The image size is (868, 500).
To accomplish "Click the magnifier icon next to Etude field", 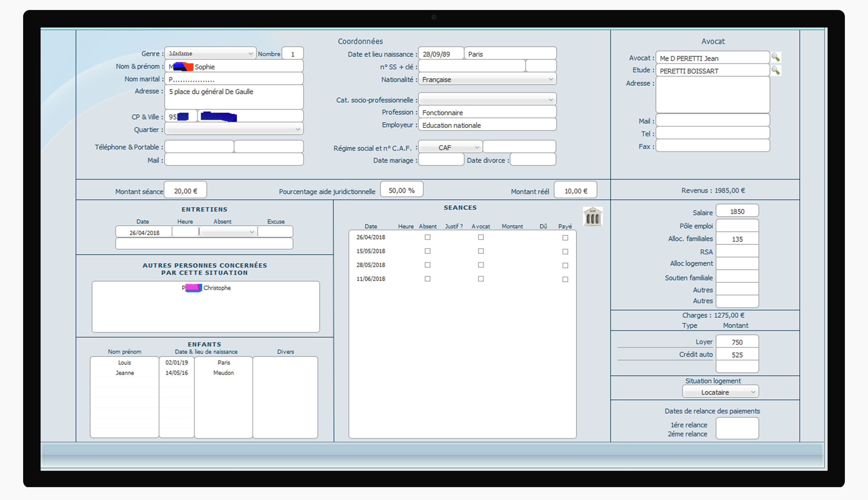I will [x=775, y=70].
